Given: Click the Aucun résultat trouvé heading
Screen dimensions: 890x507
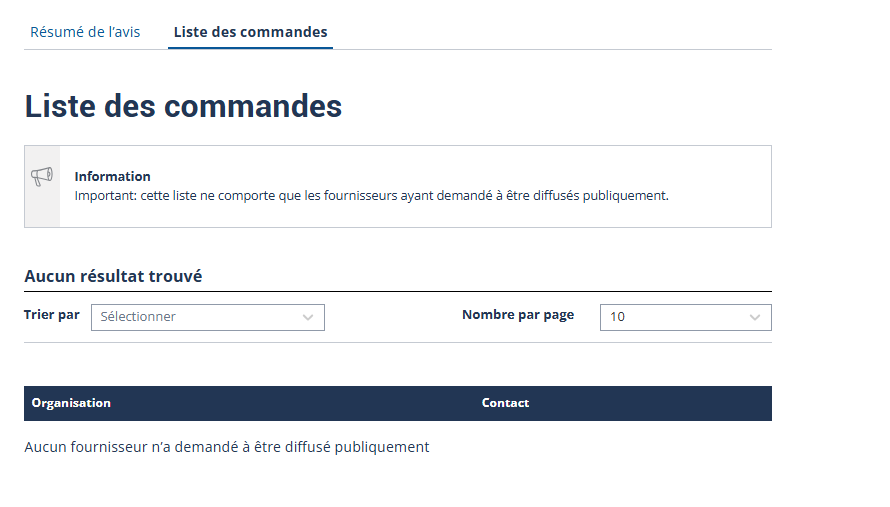Looking at the screenshot, I should point(113,276).
